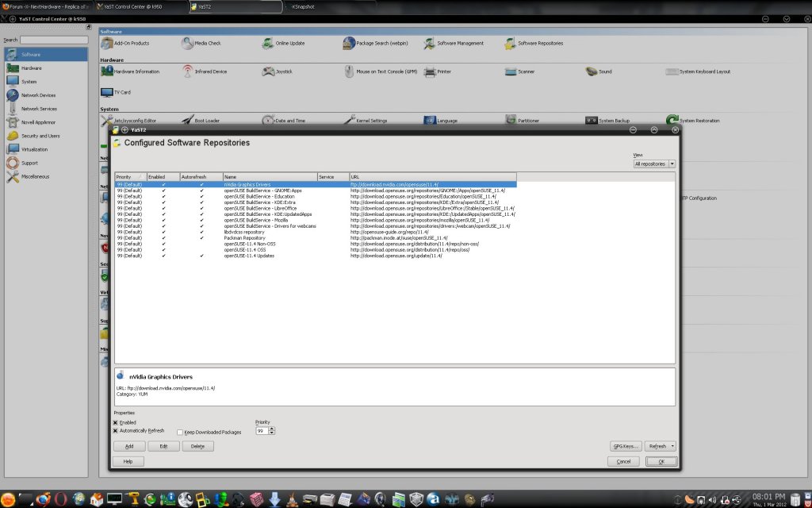Open the Infrared Device settings
Image resolution: width=812 pixels, height=508 pixels.
205,71
